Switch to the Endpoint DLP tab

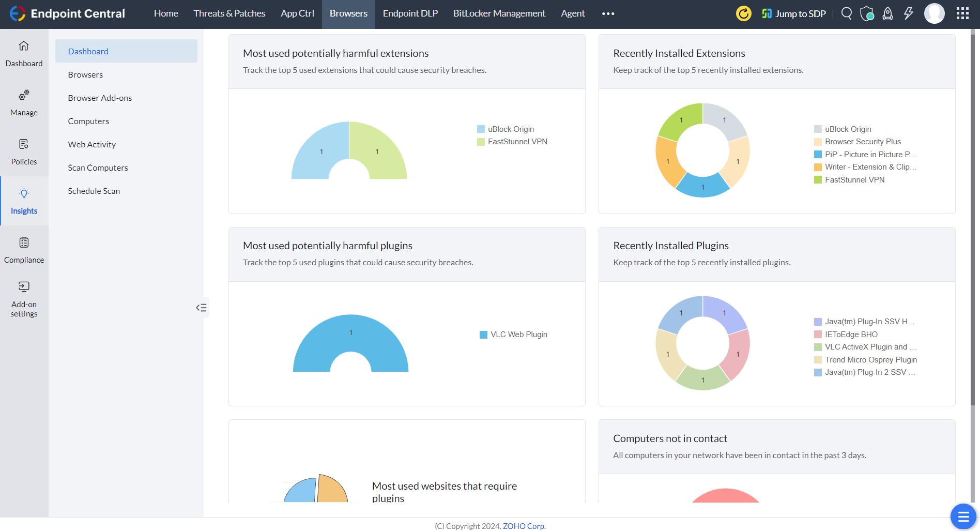[410, 13]
